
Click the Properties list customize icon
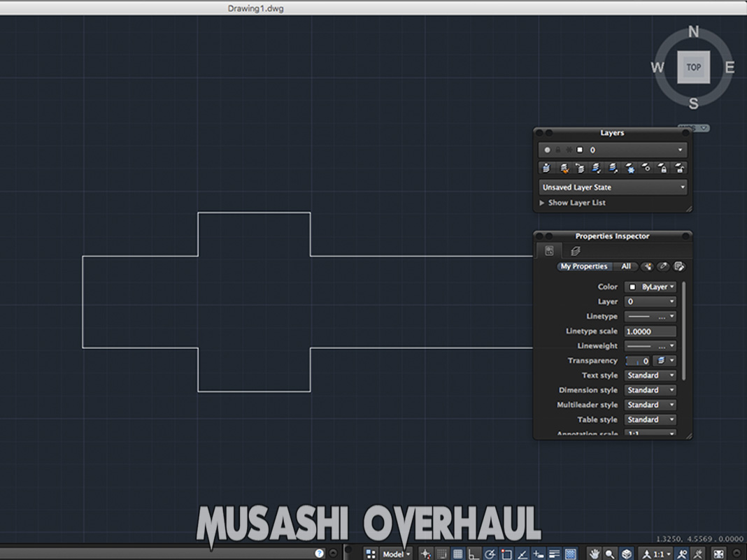click(x=679, y=266)
